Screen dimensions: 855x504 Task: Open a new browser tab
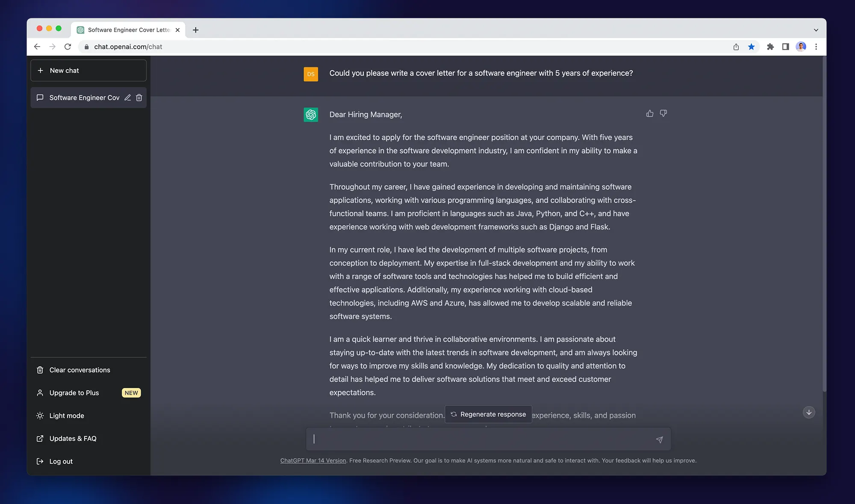pyautogui.click(x=196, y=30)
